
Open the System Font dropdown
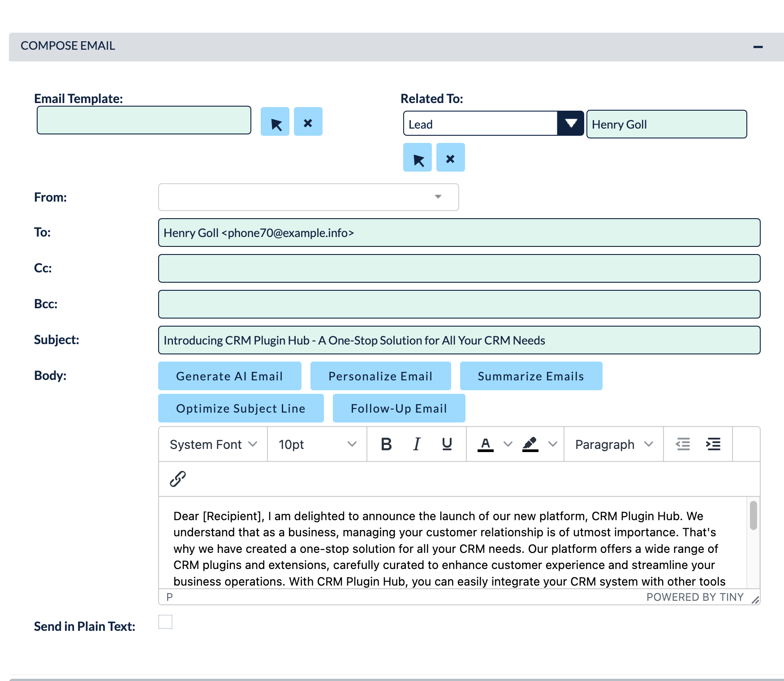(x=213, y=444)
